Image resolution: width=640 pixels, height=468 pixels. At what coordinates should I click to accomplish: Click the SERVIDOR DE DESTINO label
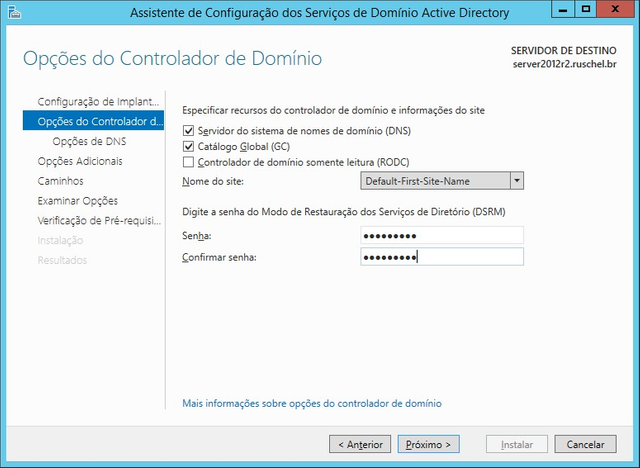[564, 51]
